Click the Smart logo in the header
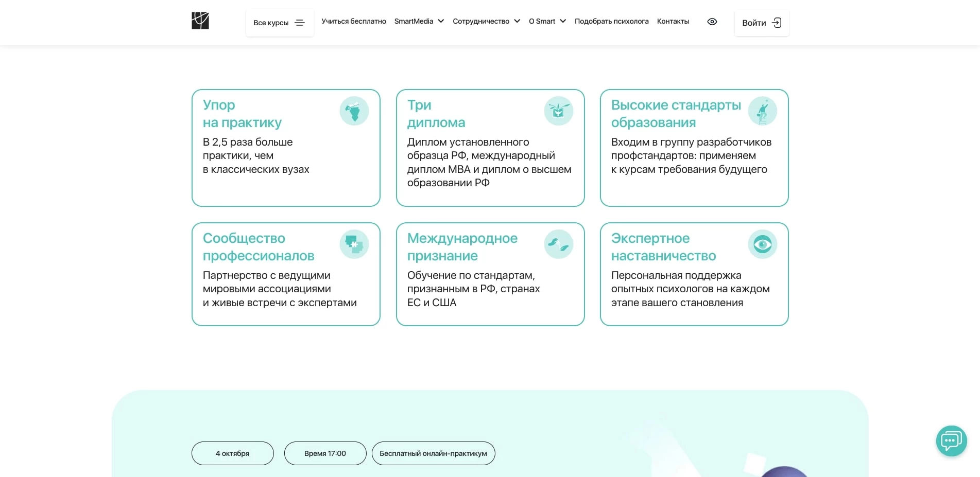This screenshot has width=980, height=477. click(200, 21)
